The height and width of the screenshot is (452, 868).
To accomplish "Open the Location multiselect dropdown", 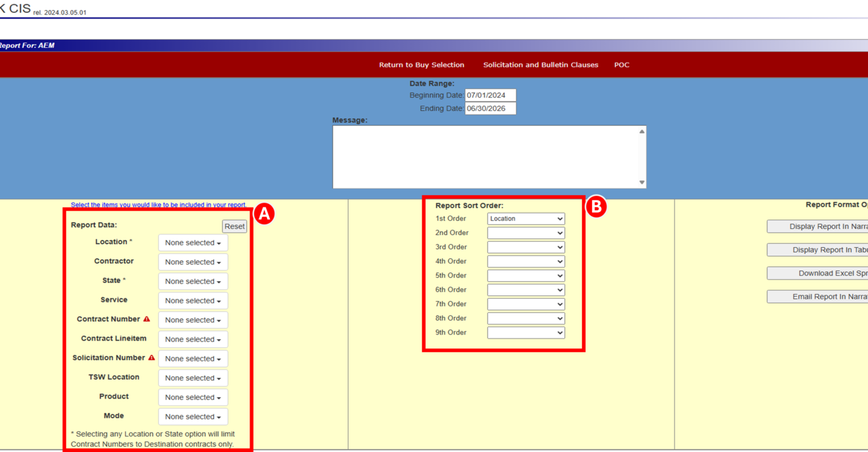I will click(x=193, y=243).
